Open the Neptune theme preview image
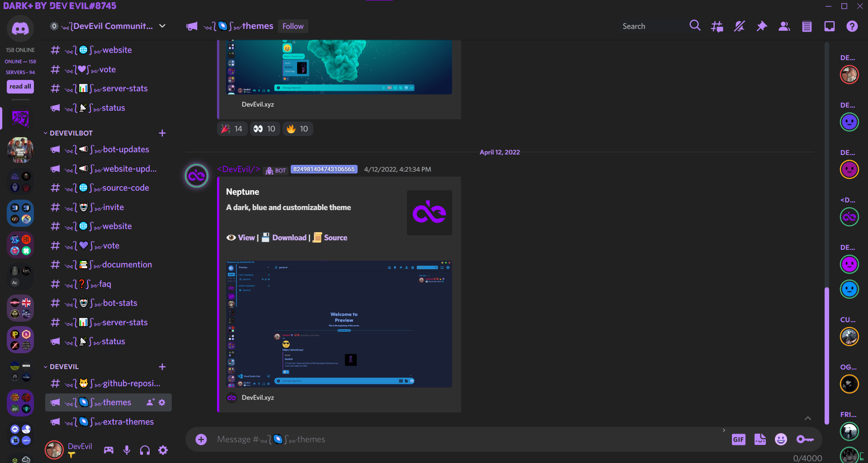This screenshot has width=868, height=463. coord(339,324)
